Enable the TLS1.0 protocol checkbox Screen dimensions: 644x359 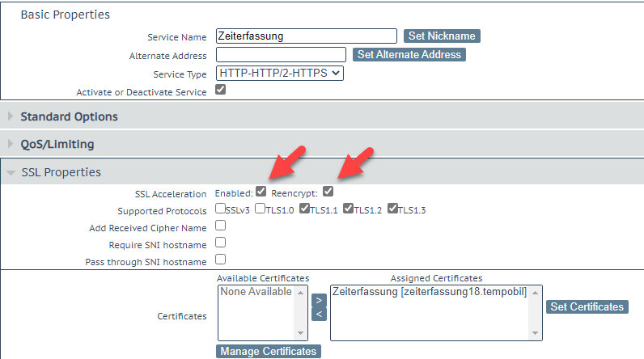click(x=260, y=209)
